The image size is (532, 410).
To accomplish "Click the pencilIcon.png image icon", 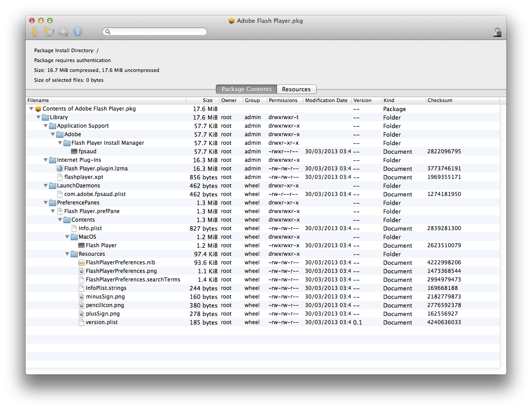I will pyautogui.click(x=81, y=305).
